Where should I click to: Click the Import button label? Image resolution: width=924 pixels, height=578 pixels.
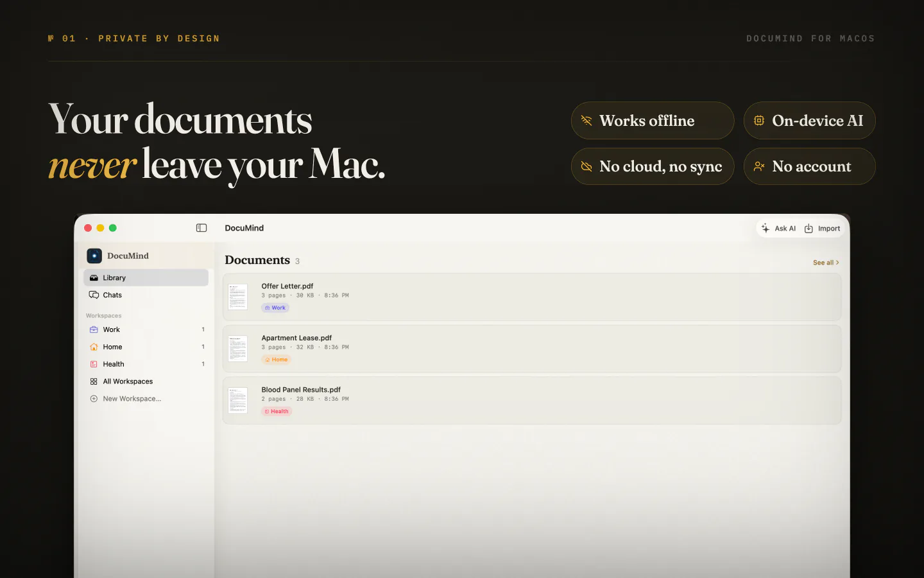(829, 229)
